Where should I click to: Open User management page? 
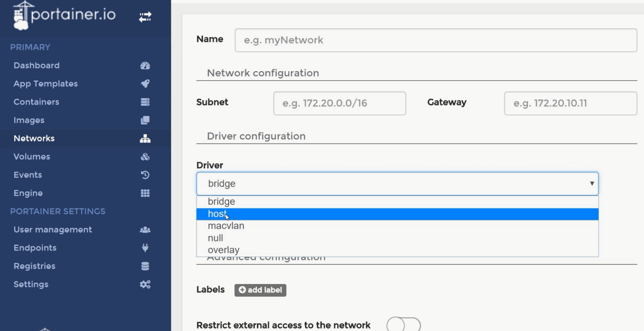[53, 230]
